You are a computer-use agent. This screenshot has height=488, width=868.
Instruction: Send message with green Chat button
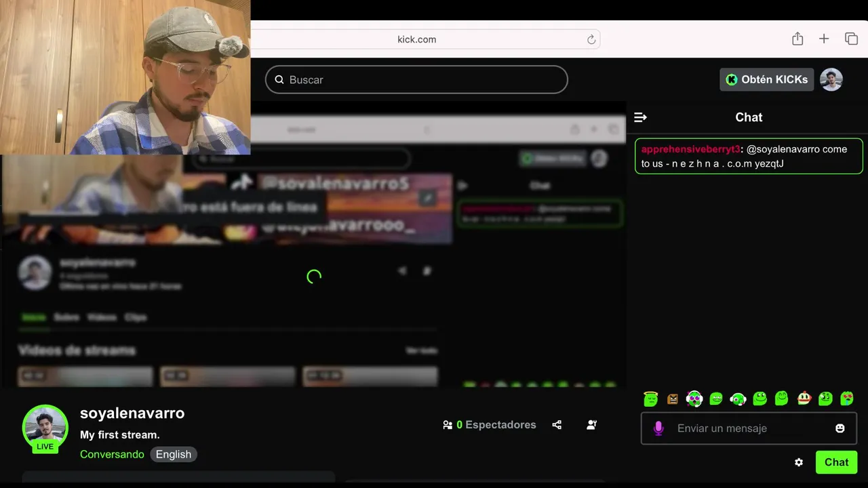pos(836,462)
